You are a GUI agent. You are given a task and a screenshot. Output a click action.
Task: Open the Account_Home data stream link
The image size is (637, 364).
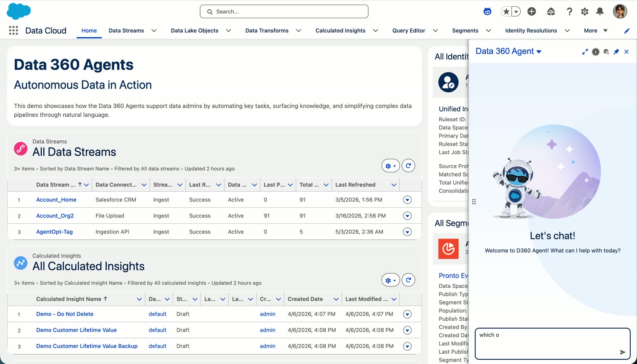[x=56, y=200]
